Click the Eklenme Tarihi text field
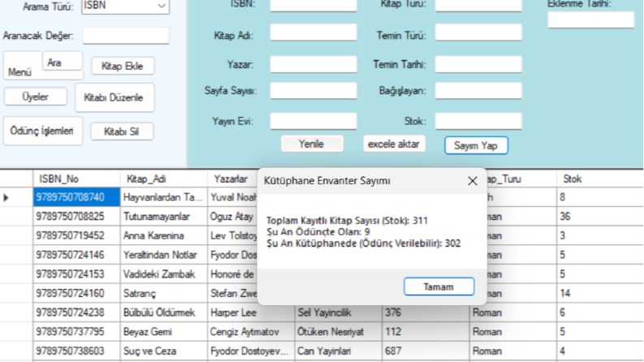644x362 pixels. (591, 19)
